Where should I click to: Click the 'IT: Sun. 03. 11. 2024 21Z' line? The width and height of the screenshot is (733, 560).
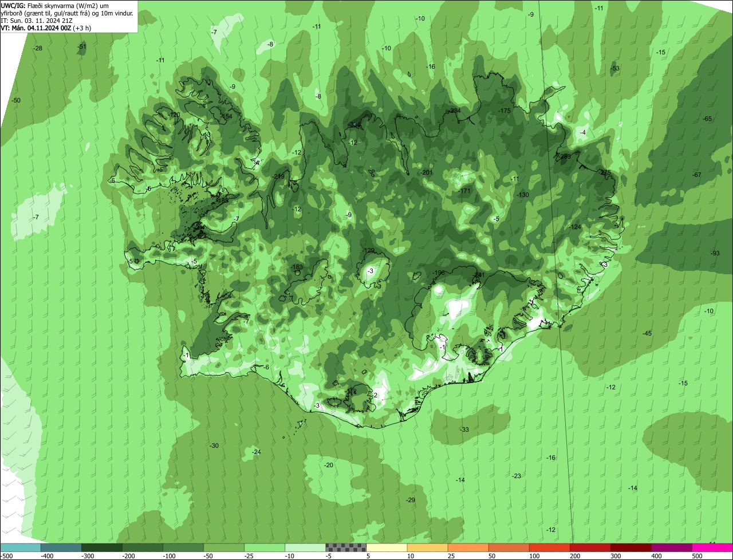37,20
